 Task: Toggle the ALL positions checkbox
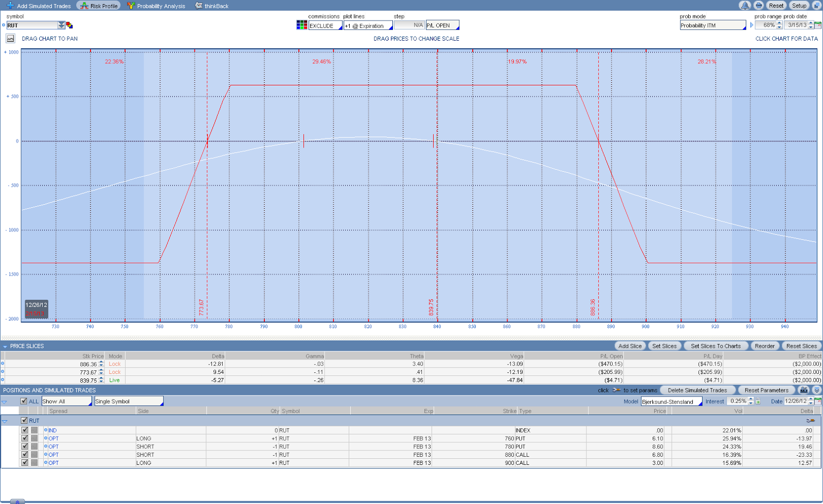click(24, 401)
